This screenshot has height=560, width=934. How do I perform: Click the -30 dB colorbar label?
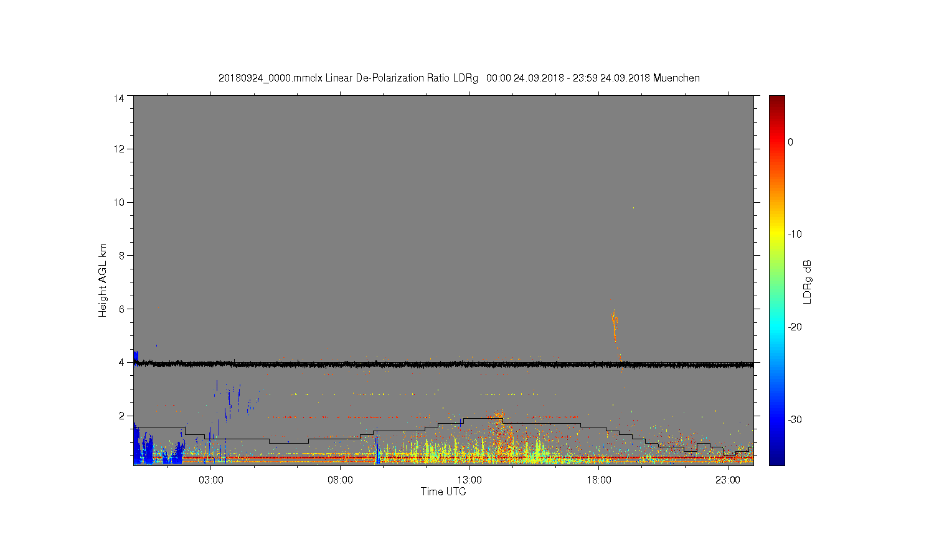pyautogui.click(x=795, y=420)
